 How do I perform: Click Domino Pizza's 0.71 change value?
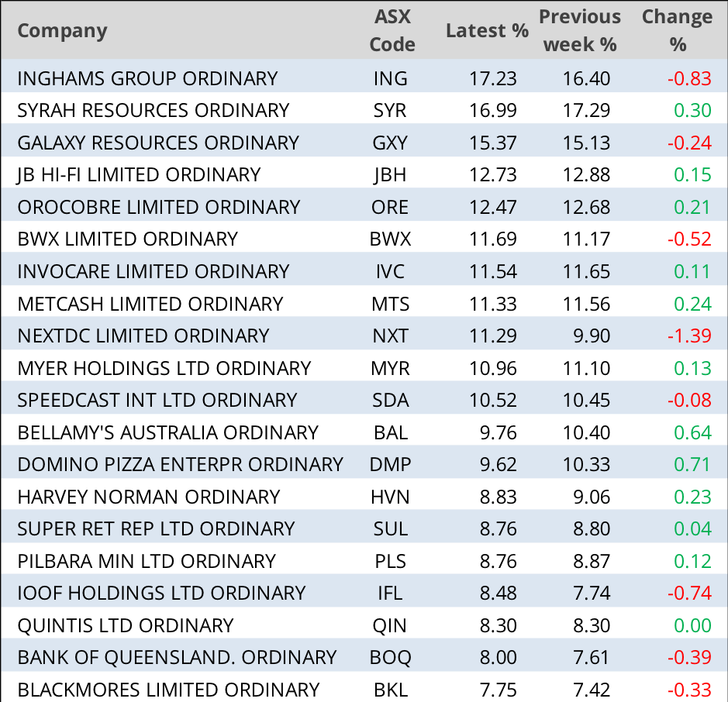tap(692, 464)
